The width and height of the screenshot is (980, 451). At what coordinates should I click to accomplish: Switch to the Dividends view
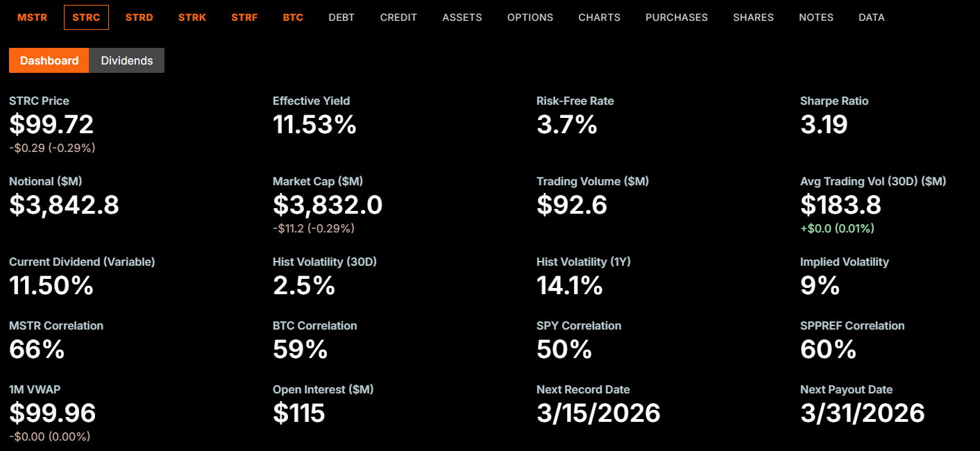pyautogui.click(x=127, y=60)
